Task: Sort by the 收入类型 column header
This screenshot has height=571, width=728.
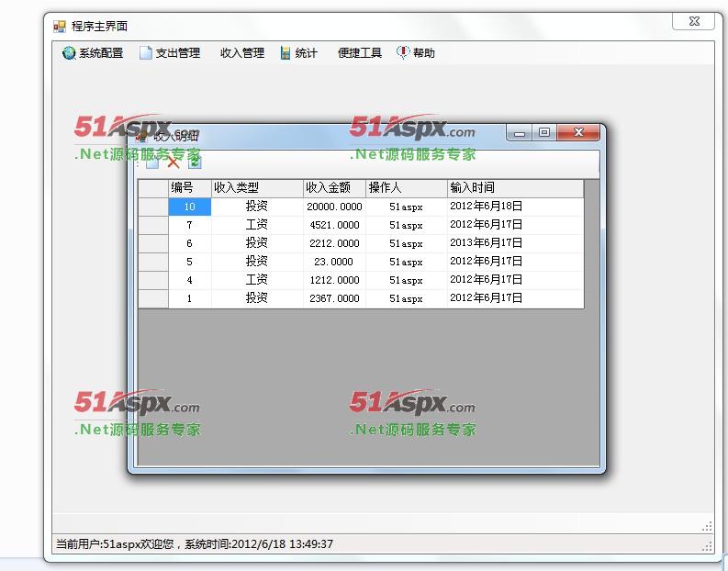Action: point(257,188)
